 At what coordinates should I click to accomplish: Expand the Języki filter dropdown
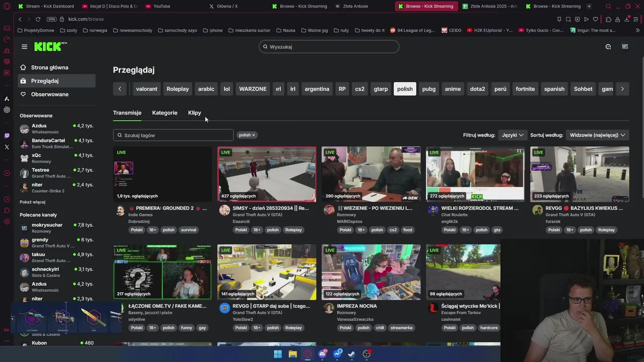tap(513, 135)
